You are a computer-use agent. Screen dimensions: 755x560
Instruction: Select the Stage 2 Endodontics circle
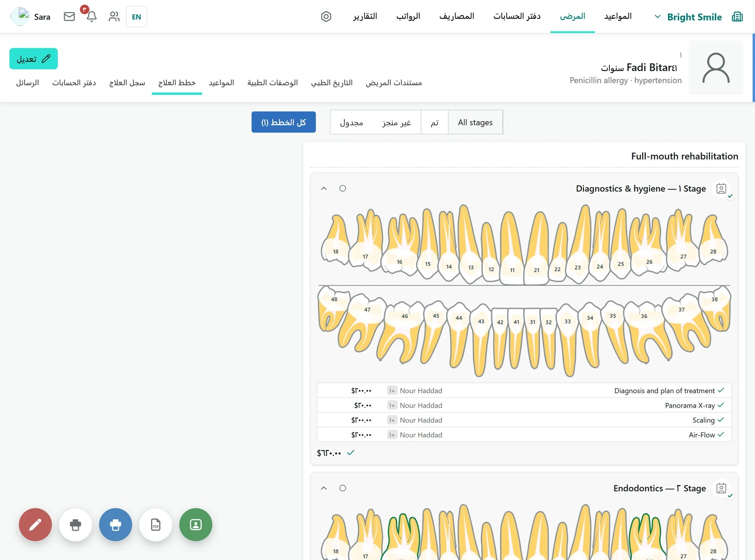(x=343, y=488)
